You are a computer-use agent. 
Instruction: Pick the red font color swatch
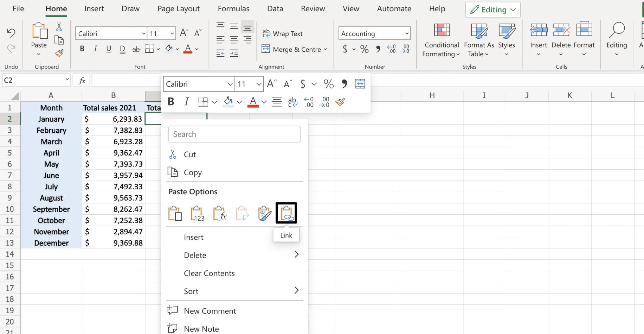pos(188,51)
